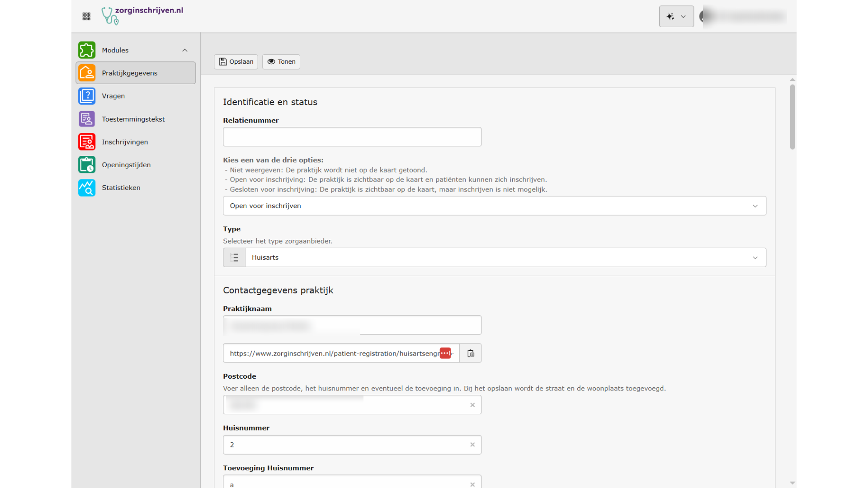Select Praktijkgegevens in the sidebar
Screen dimensions: 868x488
(136, 73)
